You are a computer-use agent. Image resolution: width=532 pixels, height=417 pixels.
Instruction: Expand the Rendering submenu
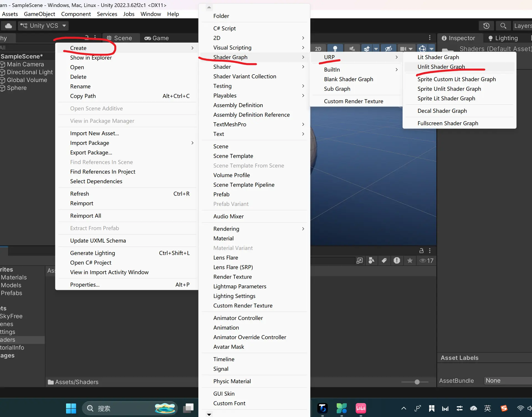point(254,229)
